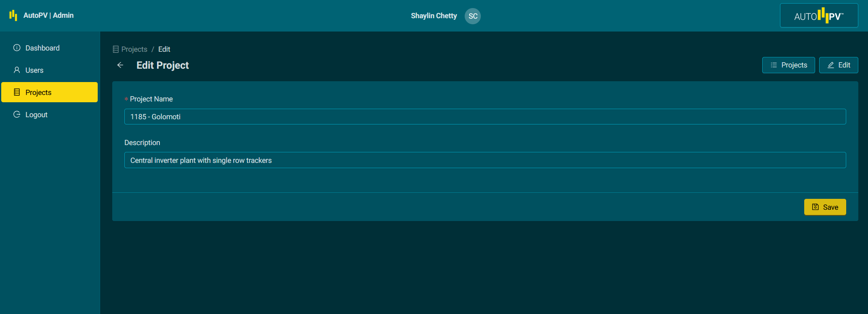
Task: Click the Edit button in page header
Action: coord(839,65)
